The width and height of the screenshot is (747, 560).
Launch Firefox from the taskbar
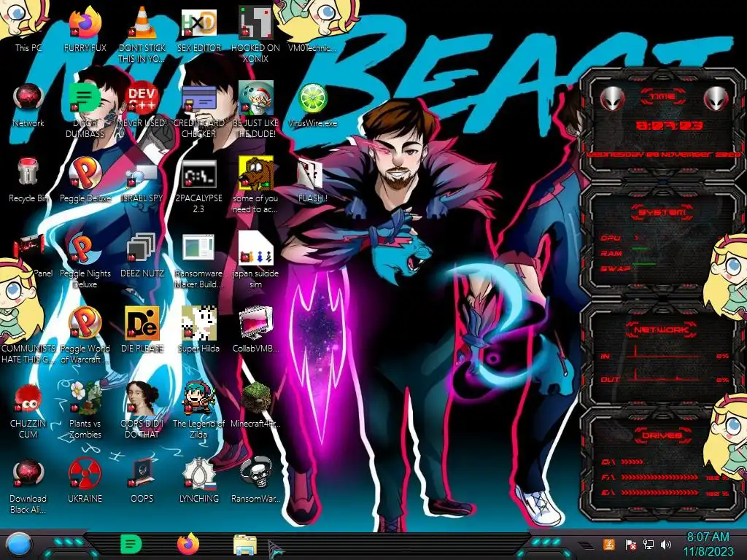[188, 544]
